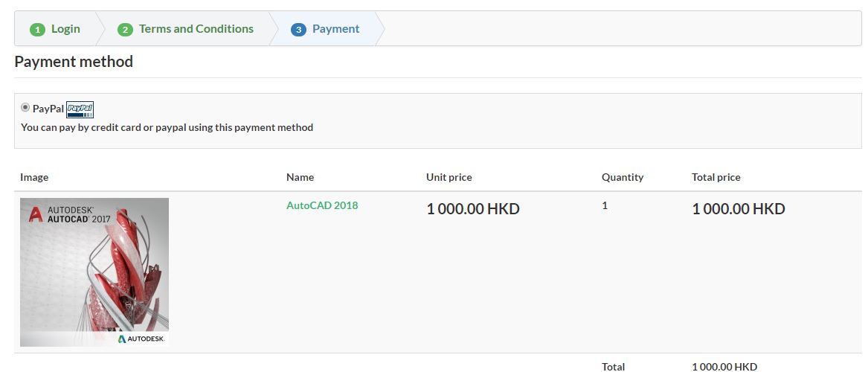Click the Name column header
This screenshot has height=372, width=868.
[x=300, y=177]
